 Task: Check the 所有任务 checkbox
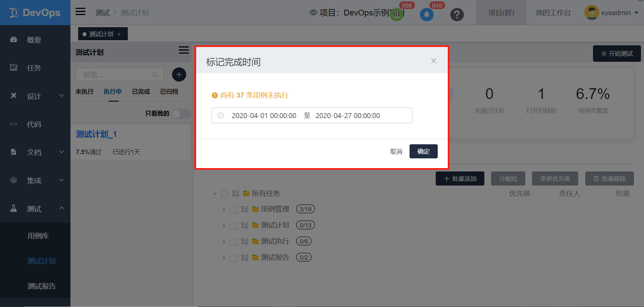pos(225,194)
